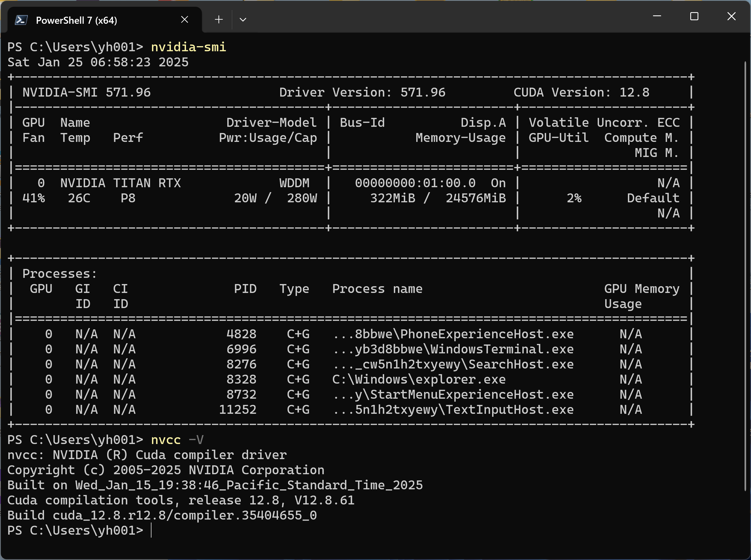Maximize the terminal window
Viewport: 751px width, 560px height.
pyautogui.click(x=694, y=16)
